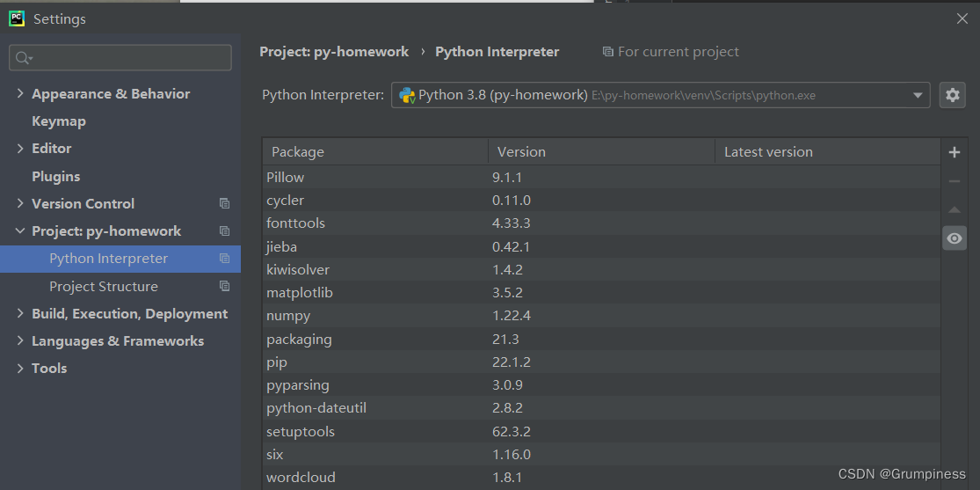
Task: Click Project: py-homework breadcrumb link
Action: [x=334, y=52]
